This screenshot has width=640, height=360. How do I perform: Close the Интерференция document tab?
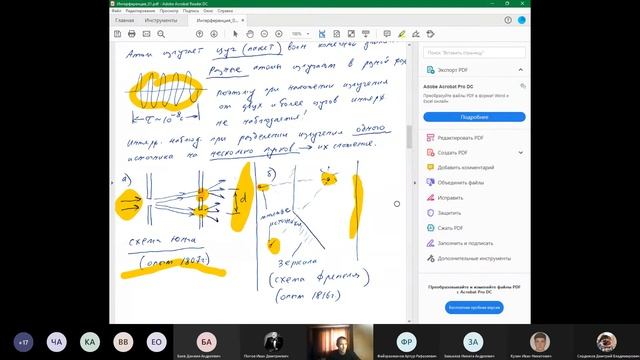coord(243,20)
